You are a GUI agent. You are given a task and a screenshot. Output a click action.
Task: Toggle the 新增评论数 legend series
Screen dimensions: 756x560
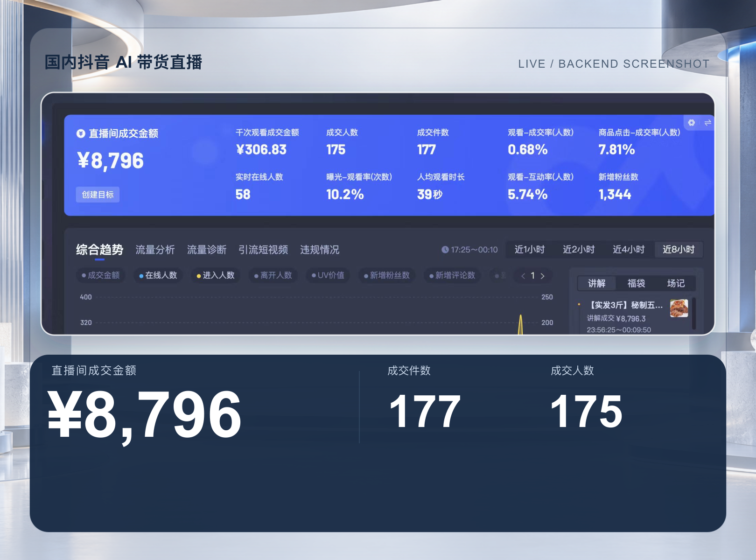(452, 275)
